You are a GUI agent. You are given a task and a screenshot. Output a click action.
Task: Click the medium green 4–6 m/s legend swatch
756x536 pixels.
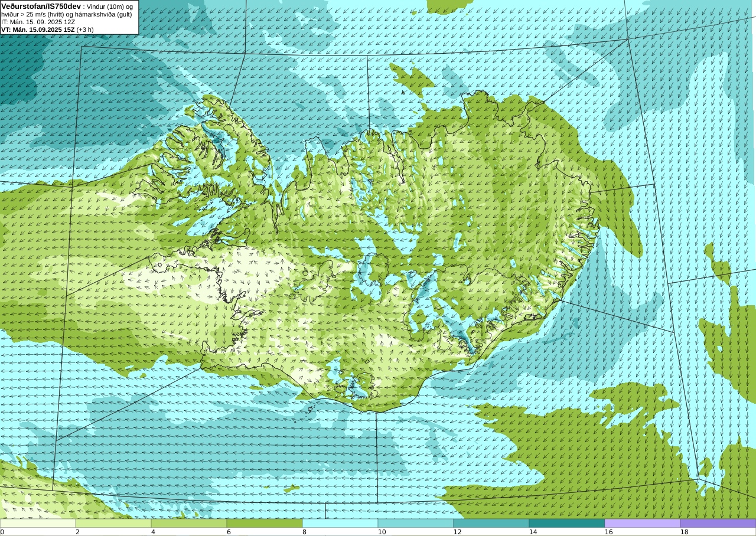coord(189,523)
